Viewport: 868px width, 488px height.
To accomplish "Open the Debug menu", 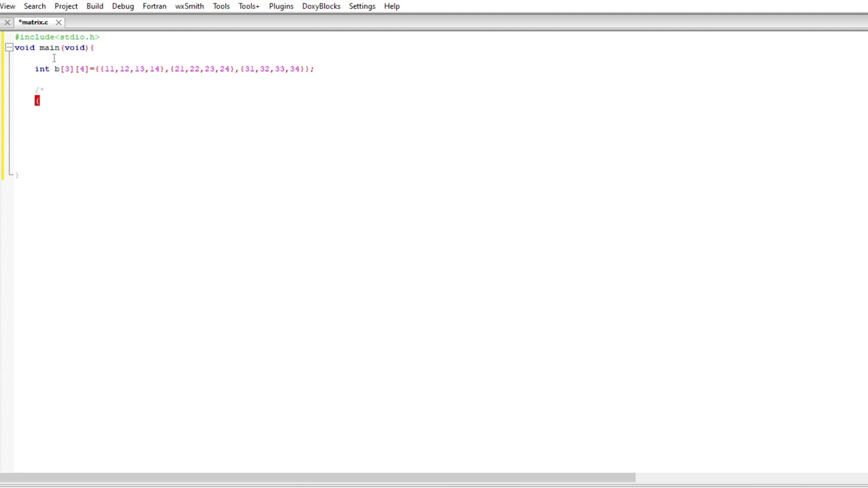I will pos(123,6).
